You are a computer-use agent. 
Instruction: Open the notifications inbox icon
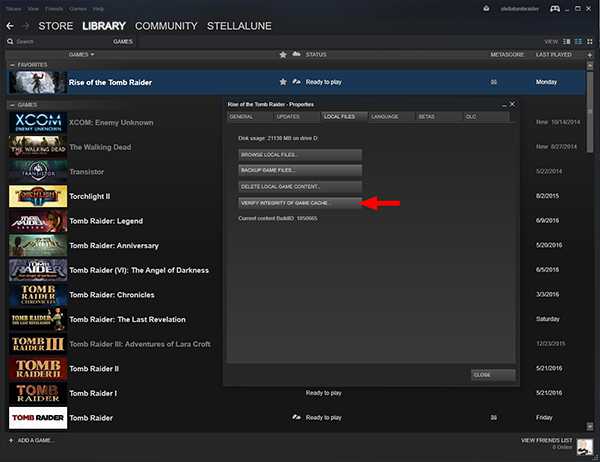pyautogui.click(x=486, y=8)
